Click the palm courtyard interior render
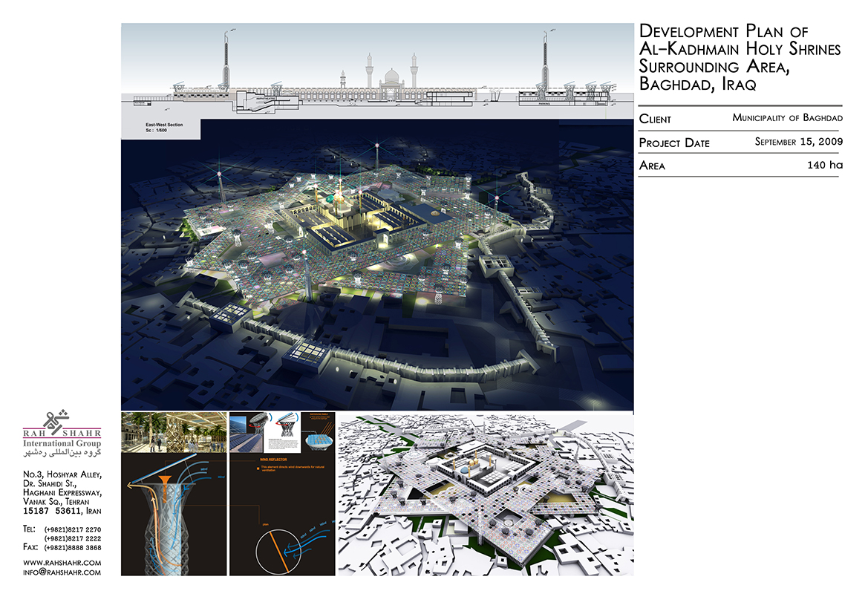 [x=174, y=432]
